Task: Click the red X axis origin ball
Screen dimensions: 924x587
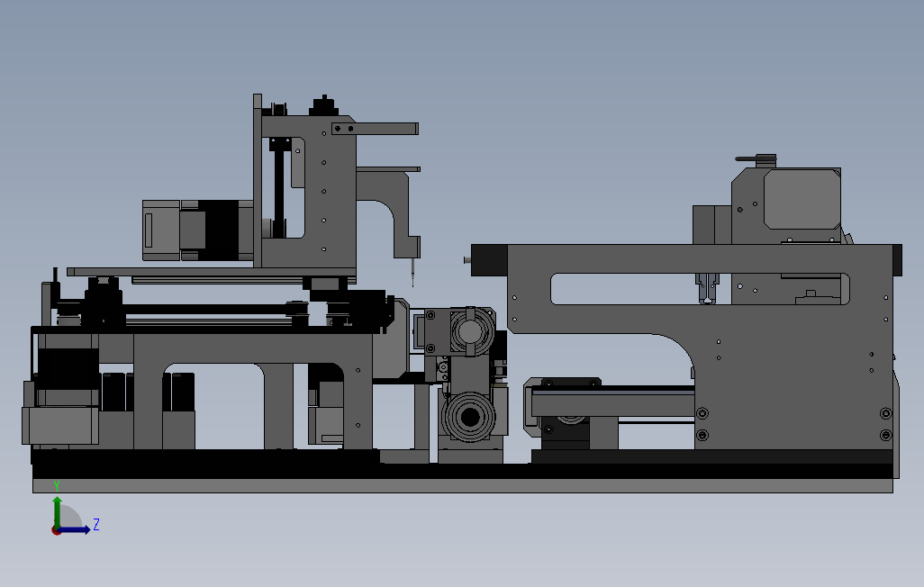Action: (56, 531)
